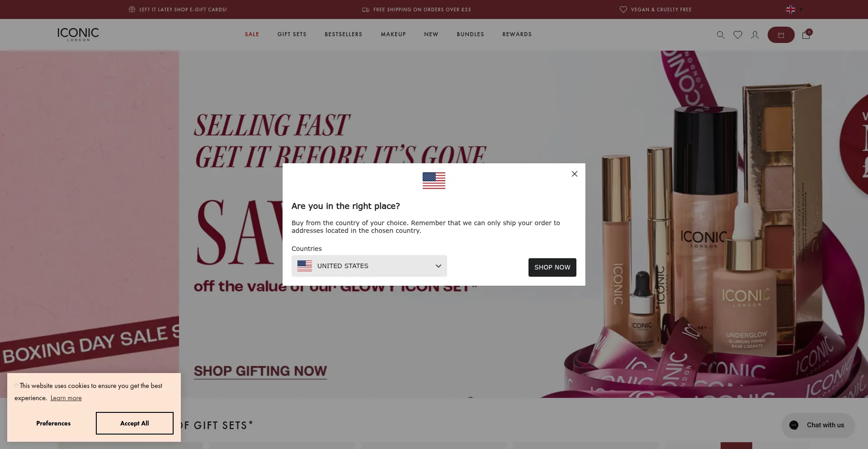This screenshot has width=868, height=449.
Task: Accept All cookies
Action: (135, 423)
